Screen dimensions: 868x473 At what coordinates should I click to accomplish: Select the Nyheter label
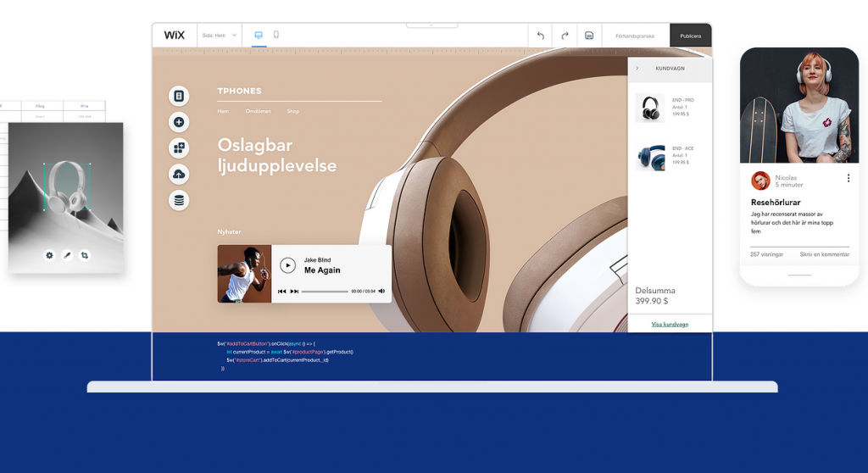point(229,232)
